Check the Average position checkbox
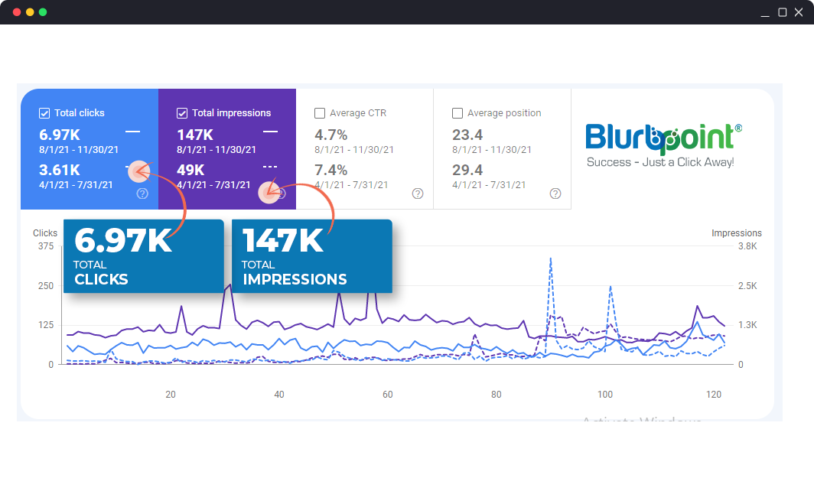Screen dimensions: 814x504 457,113
